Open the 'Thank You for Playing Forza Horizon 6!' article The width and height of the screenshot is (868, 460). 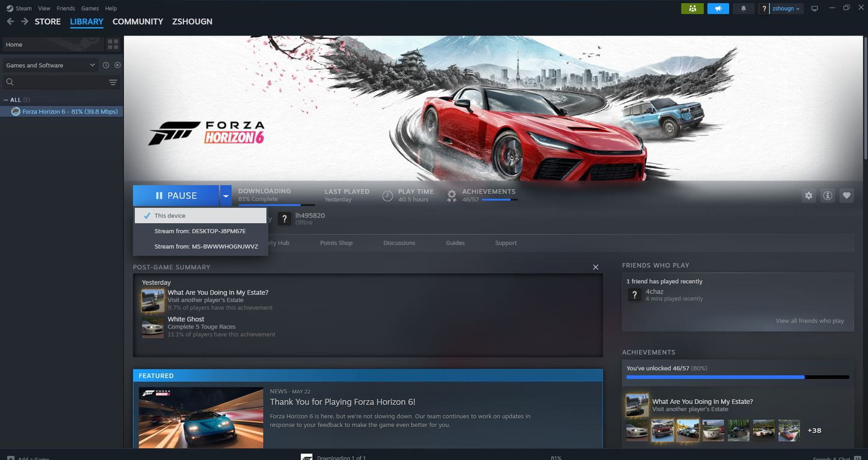[x=342, y=402]
